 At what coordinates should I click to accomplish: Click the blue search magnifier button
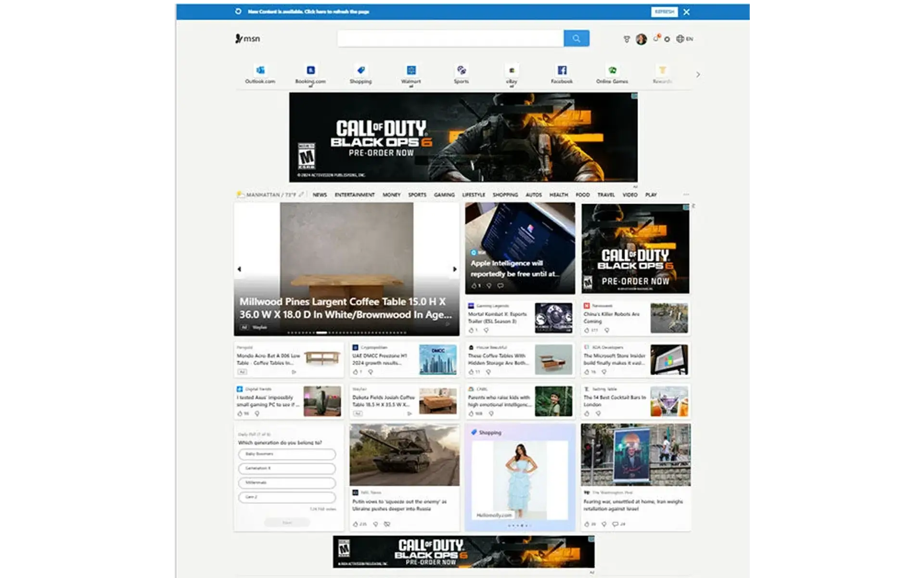[x=576, y=39]
